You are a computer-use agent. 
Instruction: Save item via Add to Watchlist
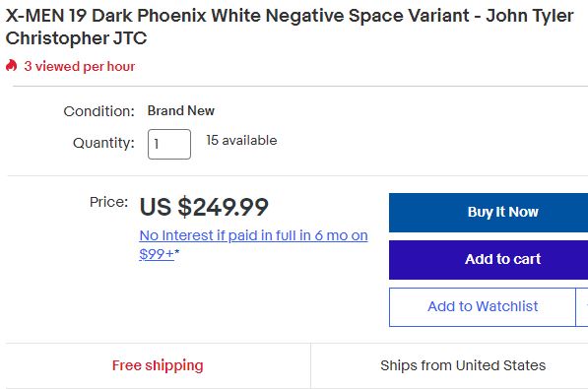pyautogui.click(x=483, y=307)
